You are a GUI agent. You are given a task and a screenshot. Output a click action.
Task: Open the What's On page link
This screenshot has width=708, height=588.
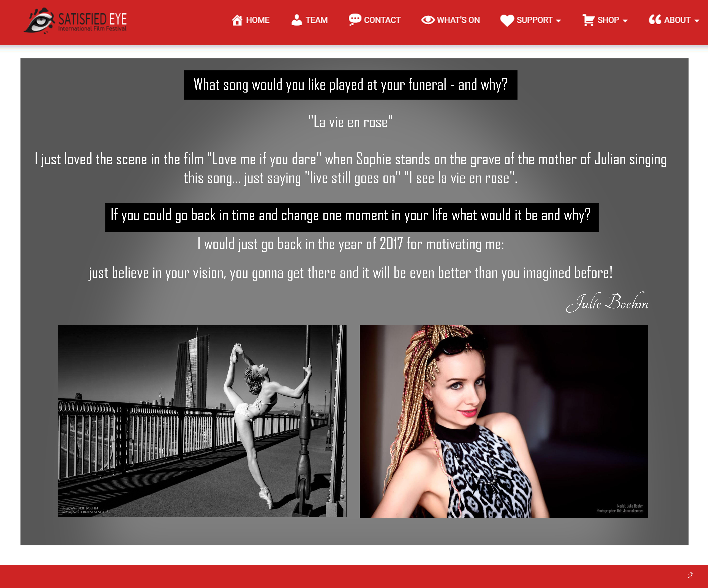coord(458,20)
